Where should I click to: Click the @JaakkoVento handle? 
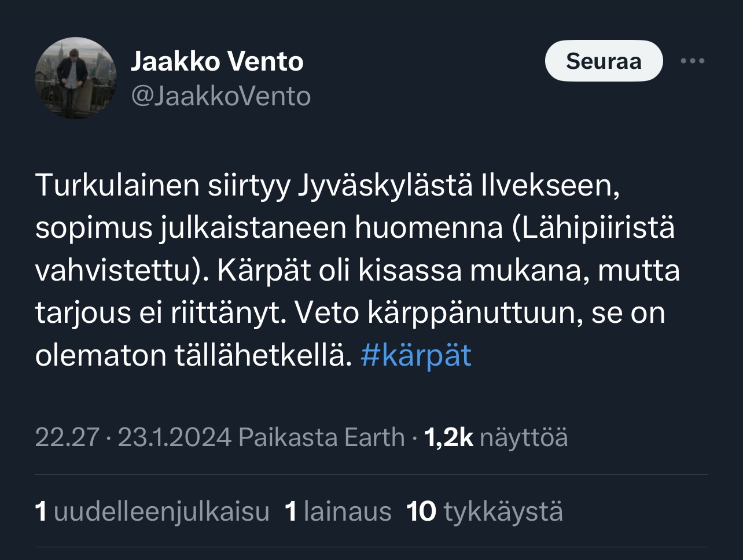point(221,96)
